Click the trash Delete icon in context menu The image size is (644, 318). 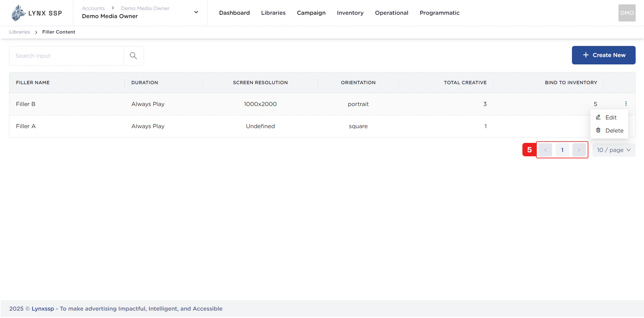click(598, 130)
